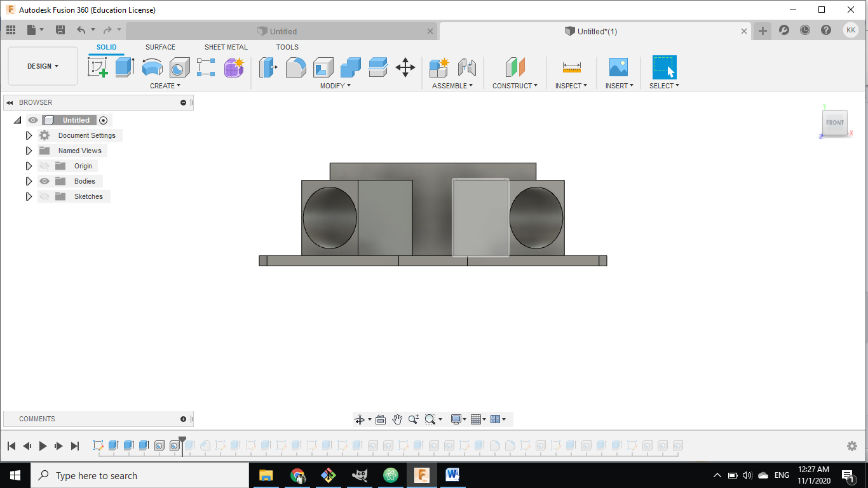Select the Revolve tool icon

pyautogui.click(x=152, y=67)
